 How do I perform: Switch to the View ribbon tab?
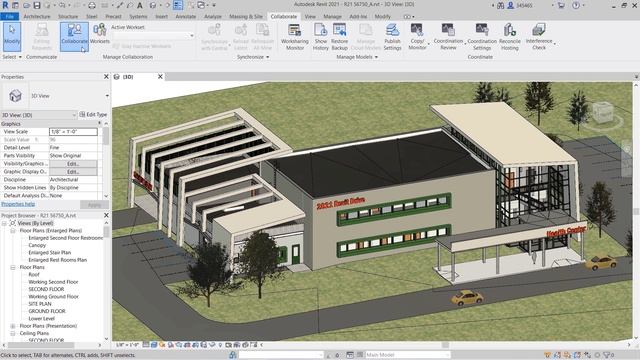(310, 17)
